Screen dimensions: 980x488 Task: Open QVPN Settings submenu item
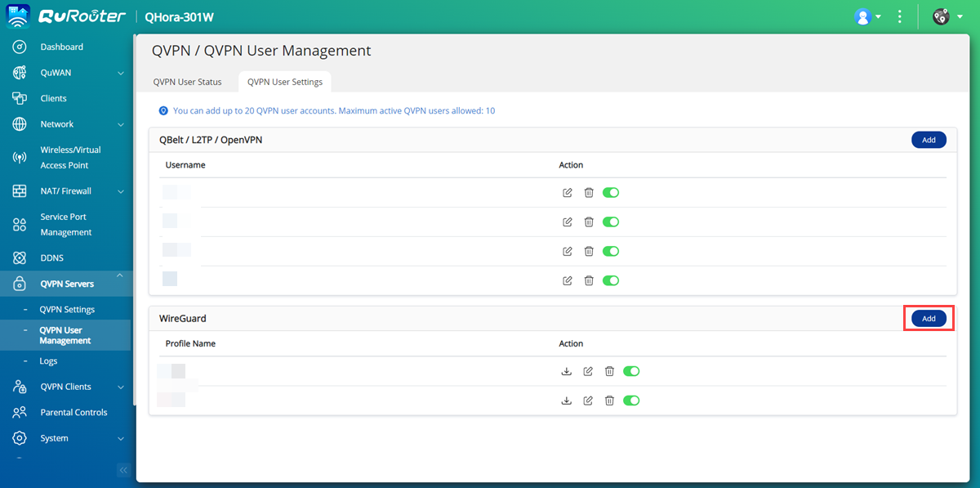coord(68,310)
